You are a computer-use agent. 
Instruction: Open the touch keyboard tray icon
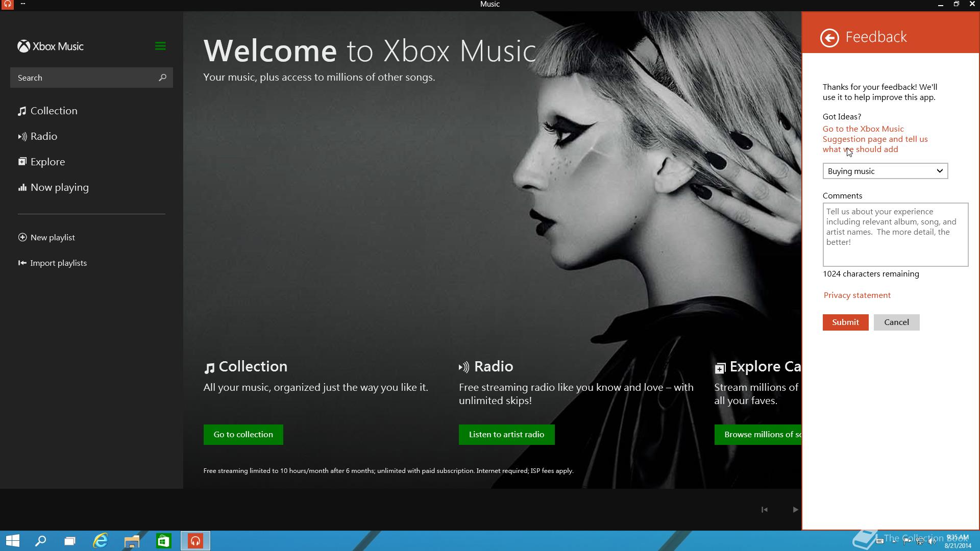pyautogui.click(x=880, y=541)
